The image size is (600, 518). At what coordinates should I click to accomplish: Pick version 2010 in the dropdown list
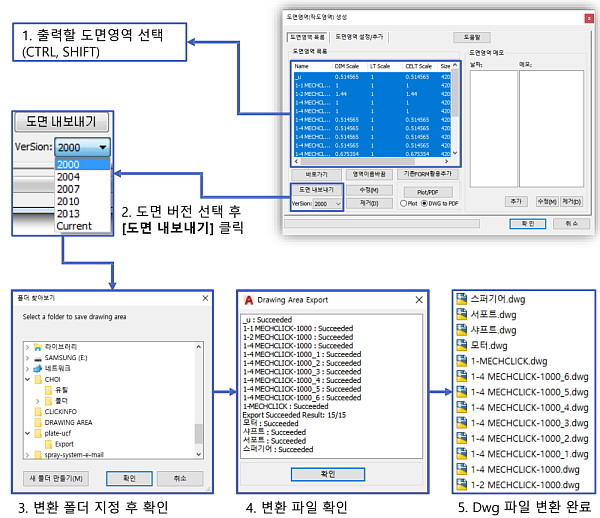(x=83, y=201)
